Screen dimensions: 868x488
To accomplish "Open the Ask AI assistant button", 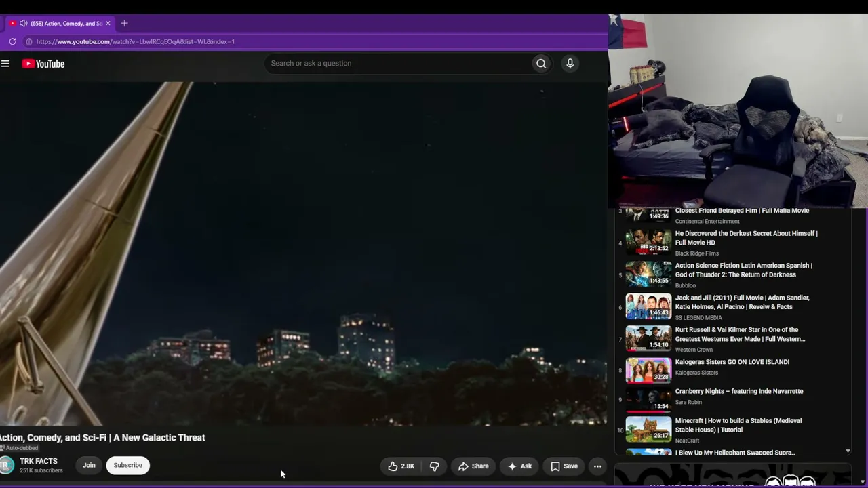I will 519,466.
